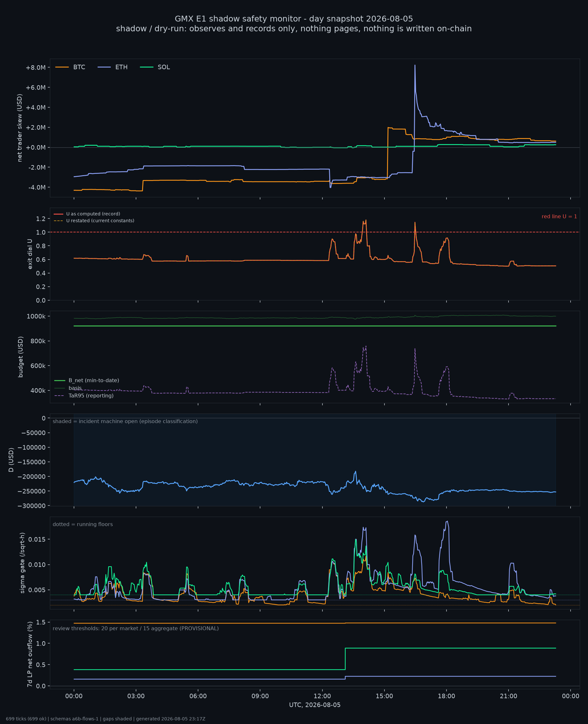Click the 'red line U = 1' annotation

point(559,217)
